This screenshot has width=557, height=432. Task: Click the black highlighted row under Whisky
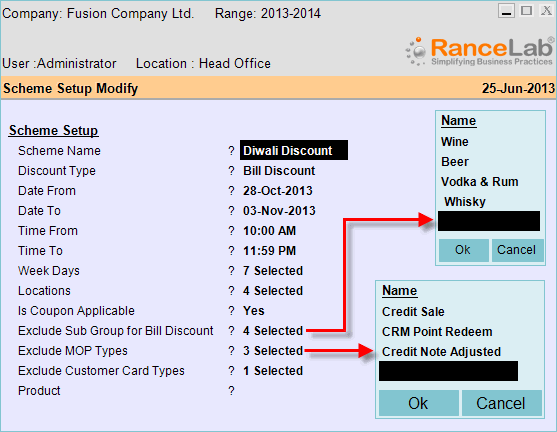click(x=489, y=221)
